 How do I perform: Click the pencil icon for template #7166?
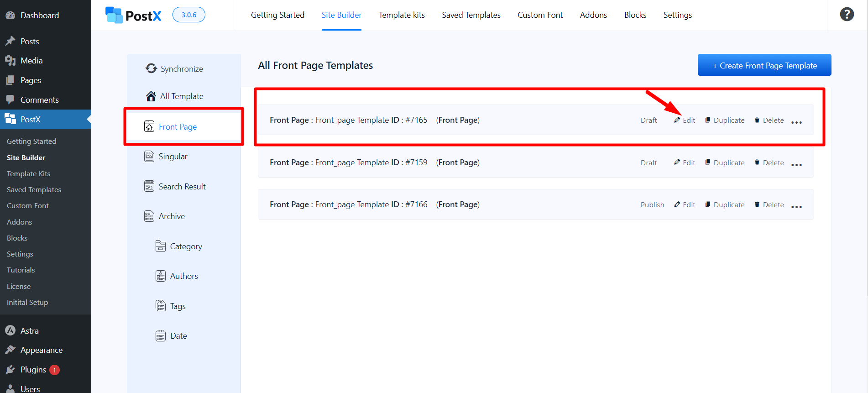pyautogui.click(x=677, y=204)
